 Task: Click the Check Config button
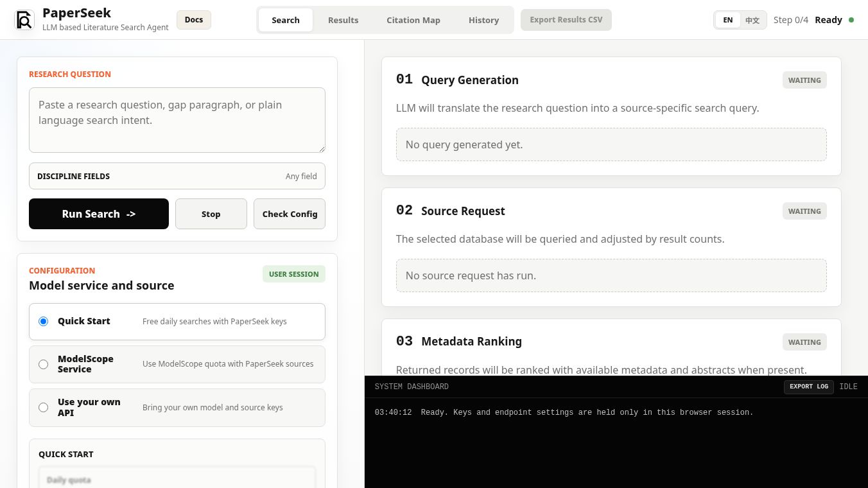290,214
